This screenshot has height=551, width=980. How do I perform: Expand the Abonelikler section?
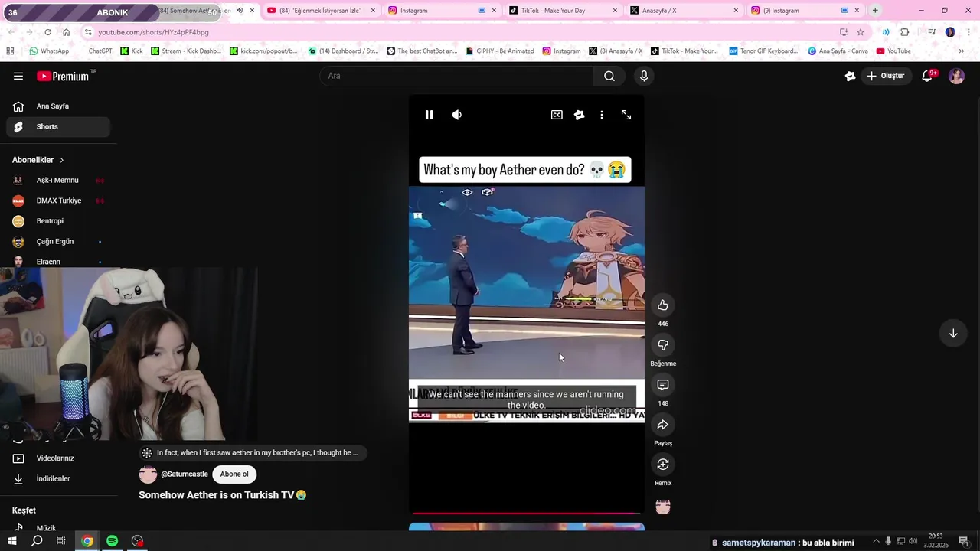pyautogui.click(x=38, y=160)
